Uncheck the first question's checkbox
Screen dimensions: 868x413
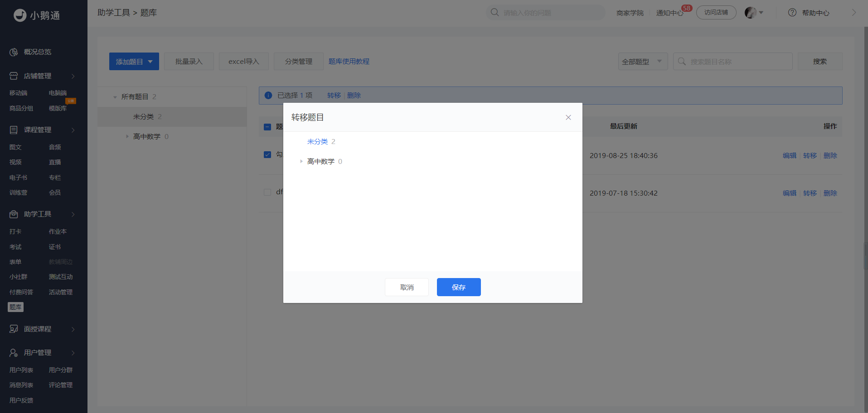coord(267,154)
